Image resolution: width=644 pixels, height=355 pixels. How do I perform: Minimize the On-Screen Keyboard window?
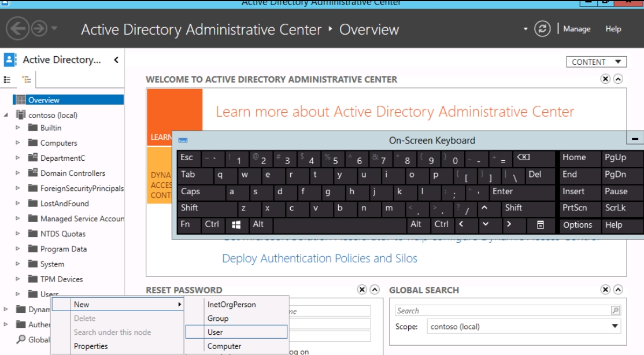[635, 139]
